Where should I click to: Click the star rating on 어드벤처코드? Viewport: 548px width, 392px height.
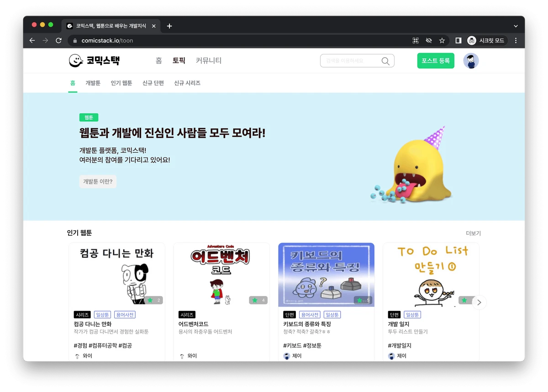coord(258,300)
